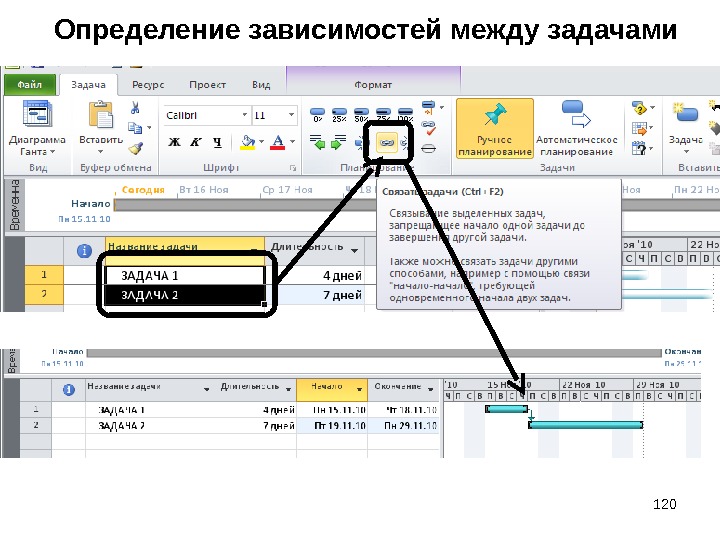Click the ЗАДАЧА 2 Gantt bar in lower chart
Screen dimensions: 720x540
point(585,425)
